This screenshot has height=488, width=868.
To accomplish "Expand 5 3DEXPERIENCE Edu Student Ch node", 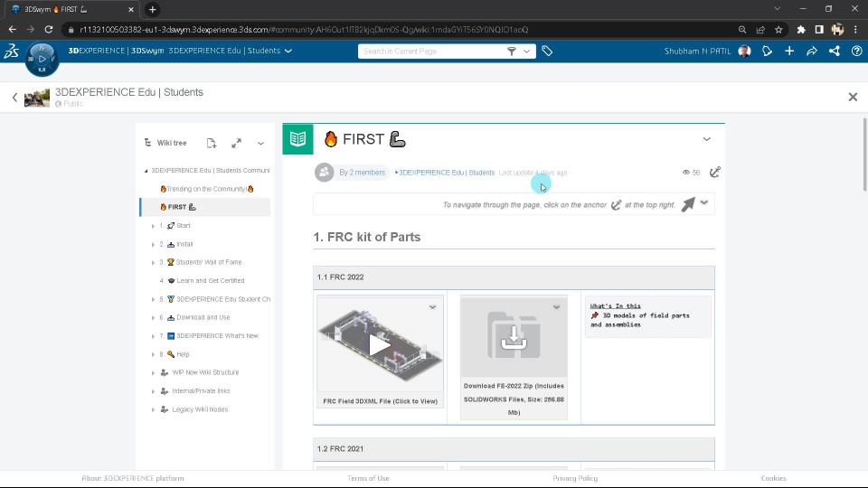I will point(154,299).
